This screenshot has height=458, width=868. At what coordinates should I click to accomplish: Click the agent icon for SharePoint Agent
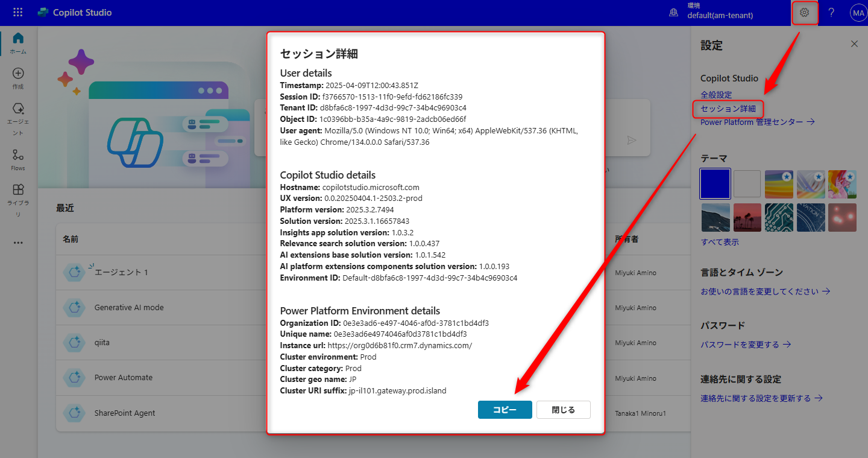click(75, 413)
